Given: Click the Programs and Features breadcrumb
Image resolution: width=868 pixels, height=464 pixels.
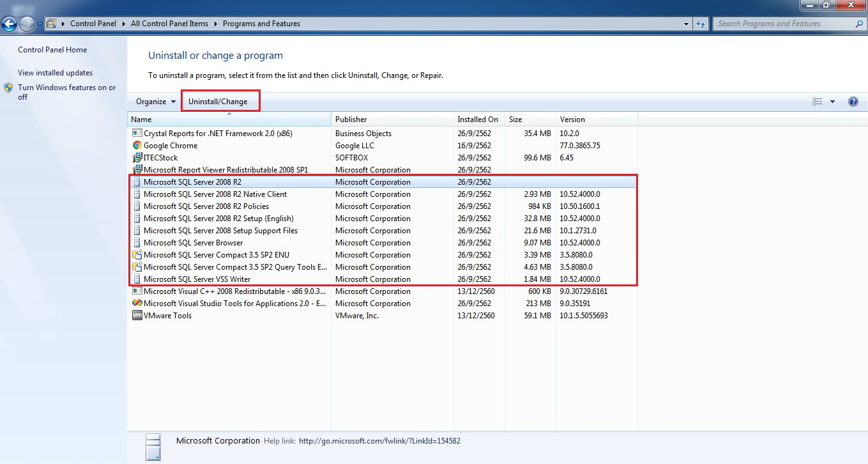Looking at the screenshot, I should coord(261,24).
